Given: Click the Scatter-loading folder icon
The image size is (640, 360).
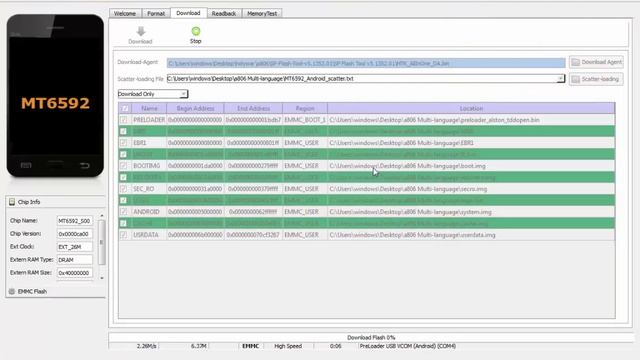Looking at the screenshot, I should point(576,79).
